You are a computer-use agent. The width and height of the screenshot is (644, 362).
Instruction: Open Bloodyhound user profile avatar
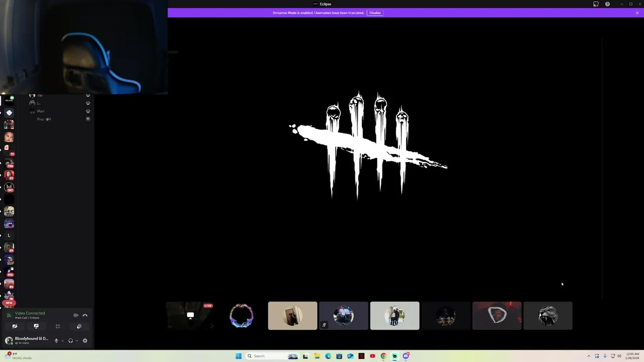tap(9, 340)
